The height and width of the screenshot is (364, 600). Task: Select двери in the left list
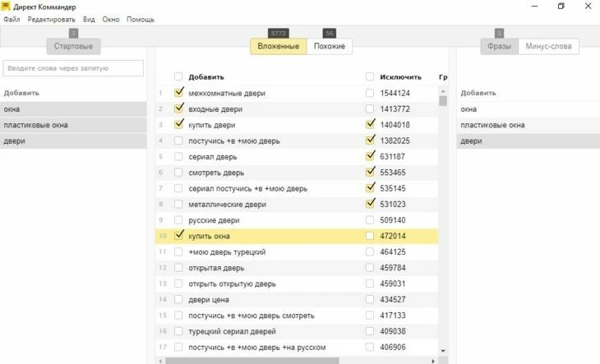73,141
